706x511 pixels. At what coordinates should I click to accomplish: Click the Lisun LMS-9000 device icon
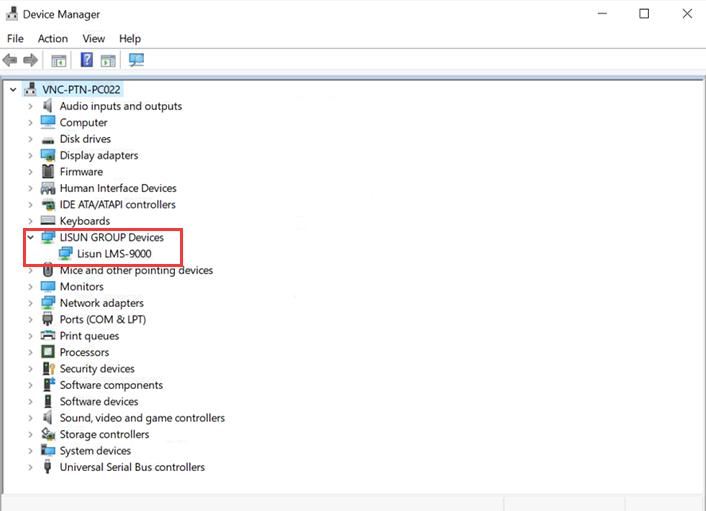(66, 254)
